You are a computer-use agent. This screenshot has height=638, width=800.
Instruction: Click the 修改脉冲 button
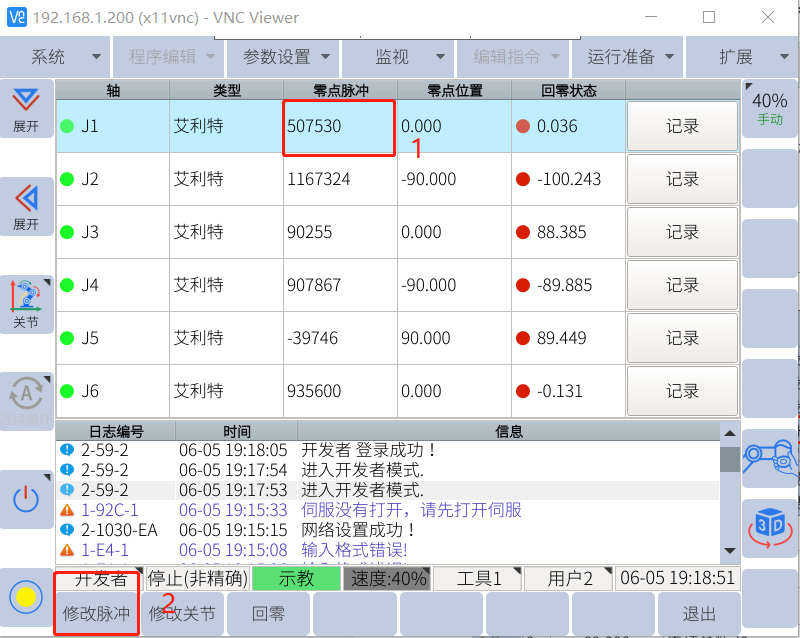(97, 613)
